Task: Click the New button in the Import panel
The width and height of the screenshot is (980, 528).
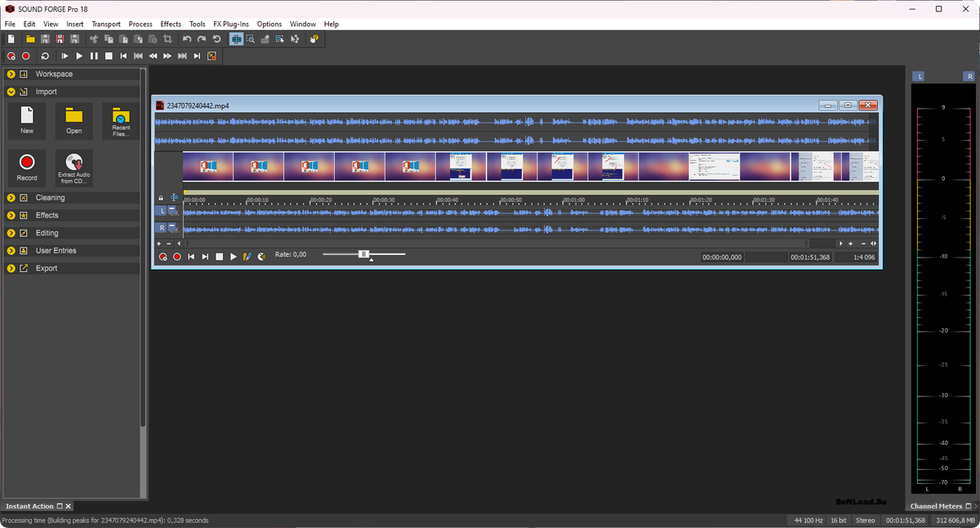Action: [27, 120]
